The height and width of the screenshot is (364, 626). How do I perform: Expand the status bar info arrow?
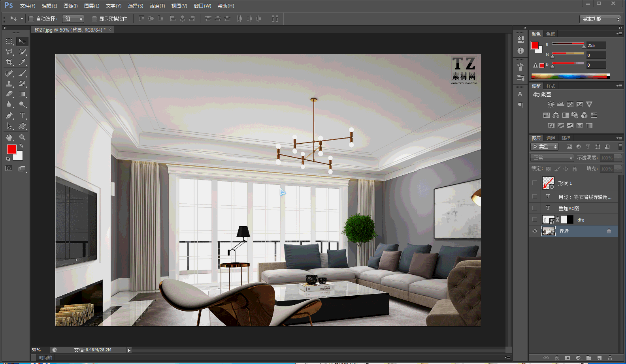(129, 350)
